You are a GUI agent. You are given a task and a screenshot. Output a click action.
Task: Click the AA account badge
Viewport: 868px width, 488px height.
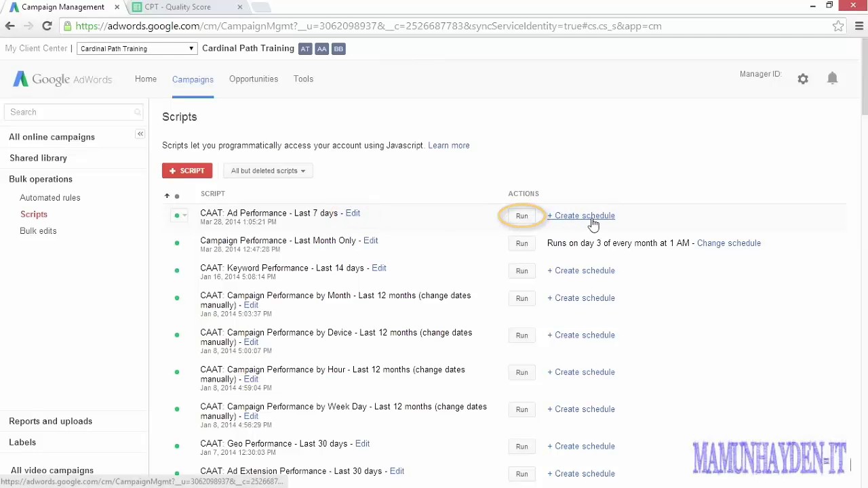[322, 49]
